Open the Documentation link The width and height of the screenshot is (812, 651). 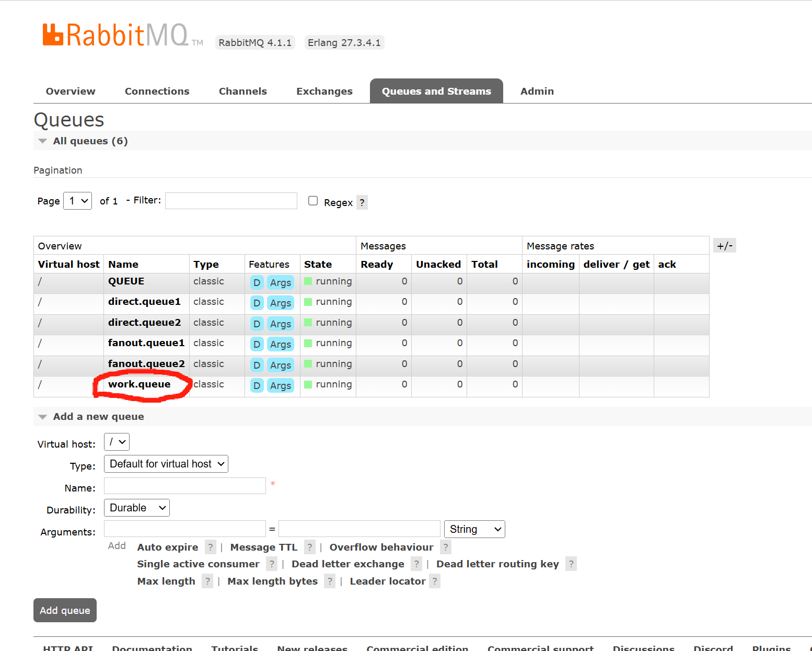tap(152, 647)
